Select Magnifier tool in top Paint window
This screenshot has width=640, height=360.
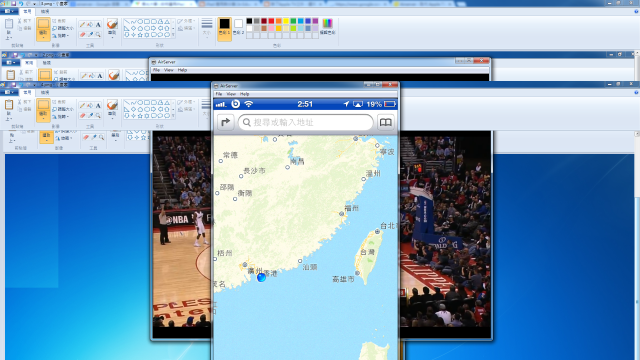98,35
